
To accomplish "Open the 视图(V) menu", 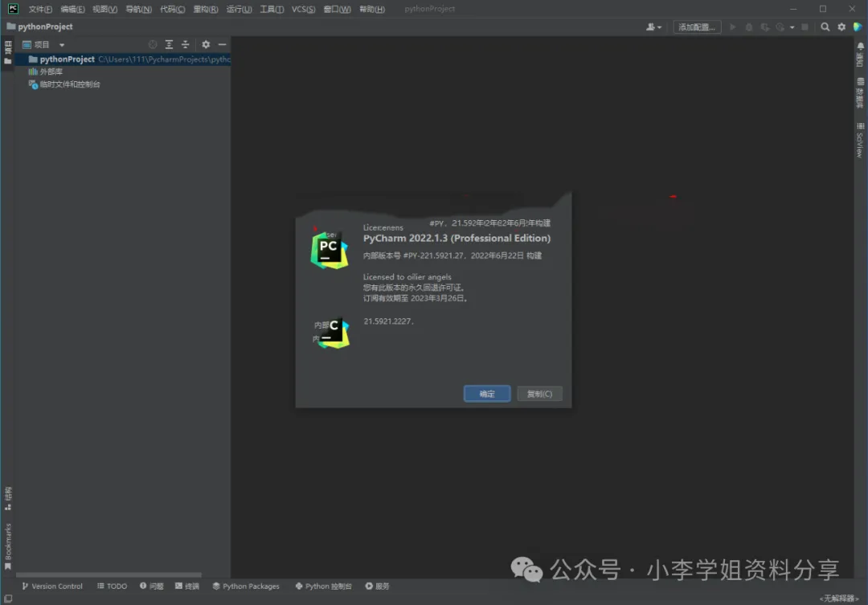I will pos(104,9).
